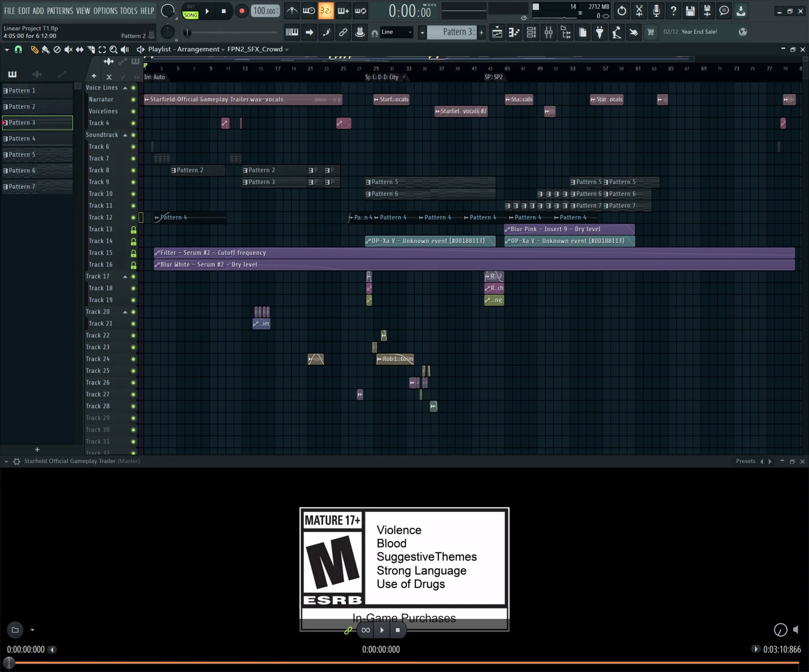Viewport: 809px width, 672px height.
Task: Open the piano roll view icon
Action: click(514, 32)
